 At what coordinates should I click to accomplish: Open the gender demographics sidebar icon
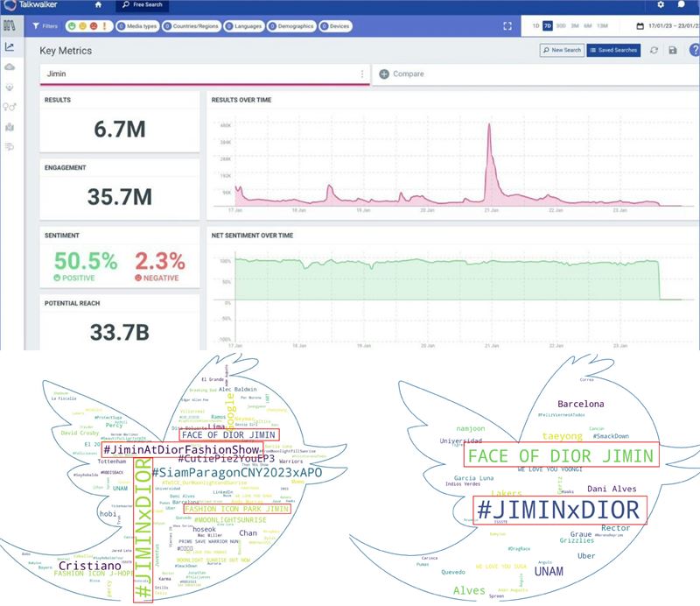click(10, 107)
